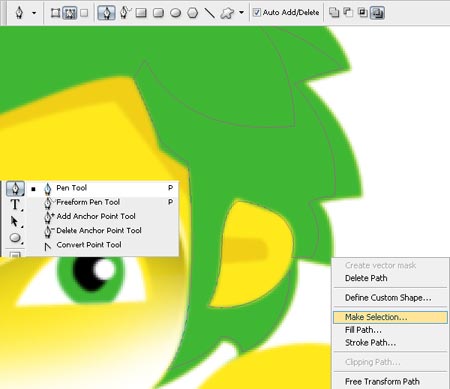Choose Delete Anchor Point Tool
The height and width of the screenshot is (389, 450).
(x=103, y=231)
